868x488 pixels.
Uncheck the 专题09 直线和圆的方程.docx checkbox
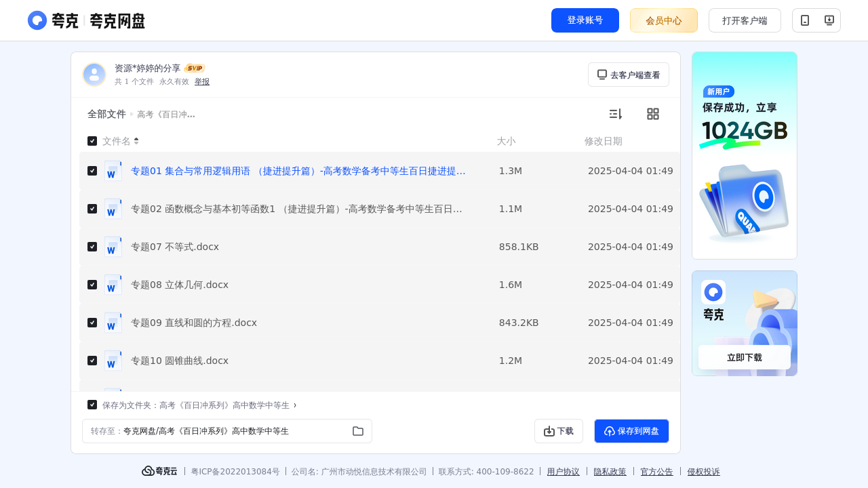click(x=92, y=323)
